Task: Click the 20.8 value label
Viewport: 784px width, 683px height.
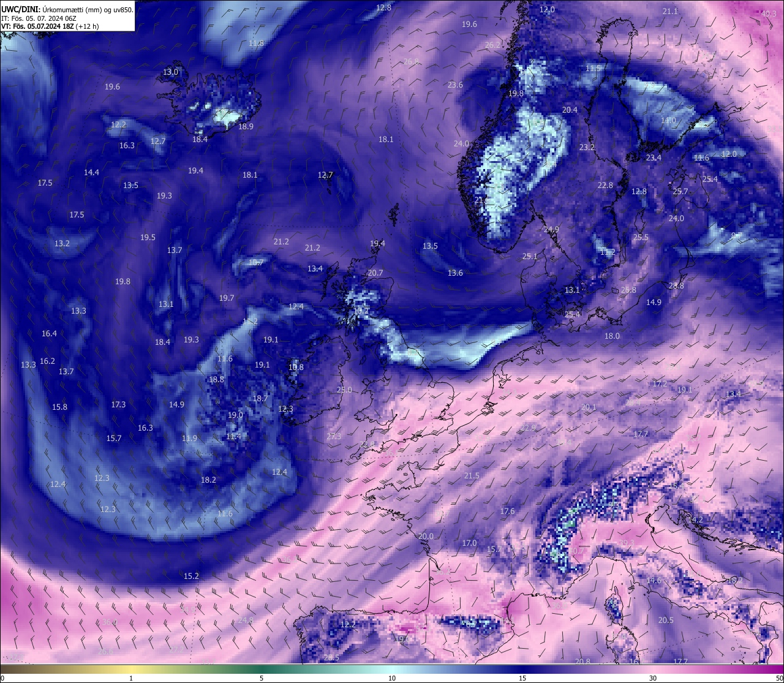Action: point(583,662)
